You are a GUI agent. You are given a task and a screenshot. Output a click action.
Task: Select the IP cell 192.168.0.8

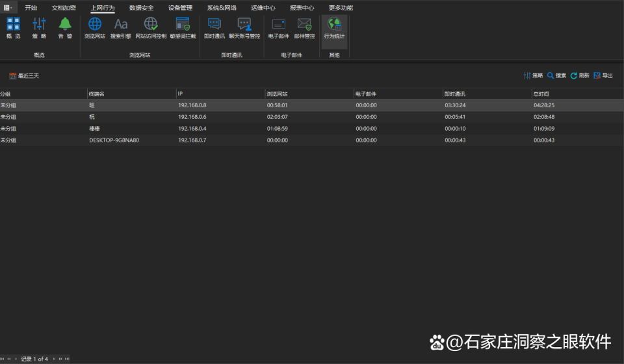(192, 105)
